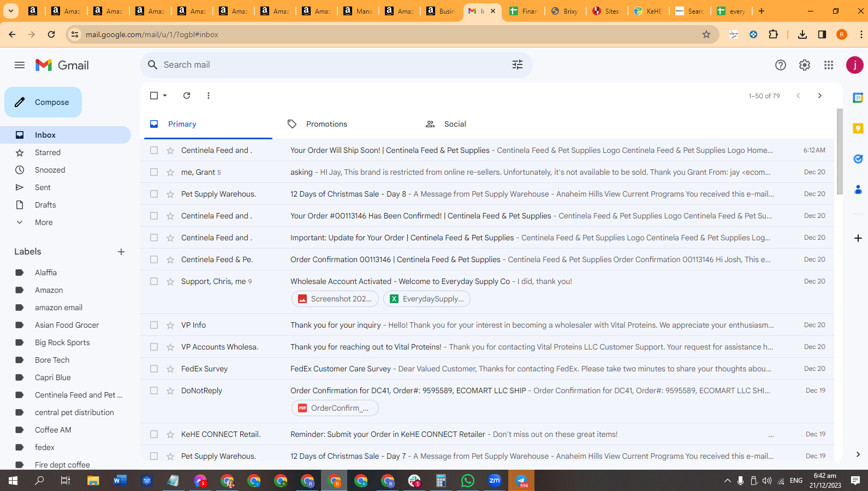Select the KeHE CONNECT Retail email checkbox
The image size is (868, 491).
tap(154, 434)
